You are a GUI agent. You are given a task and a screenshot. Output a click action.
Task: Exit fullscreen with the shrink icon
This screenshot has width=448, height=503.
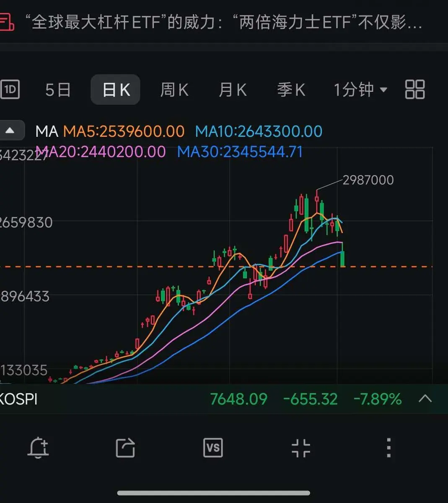pos(301,448)
